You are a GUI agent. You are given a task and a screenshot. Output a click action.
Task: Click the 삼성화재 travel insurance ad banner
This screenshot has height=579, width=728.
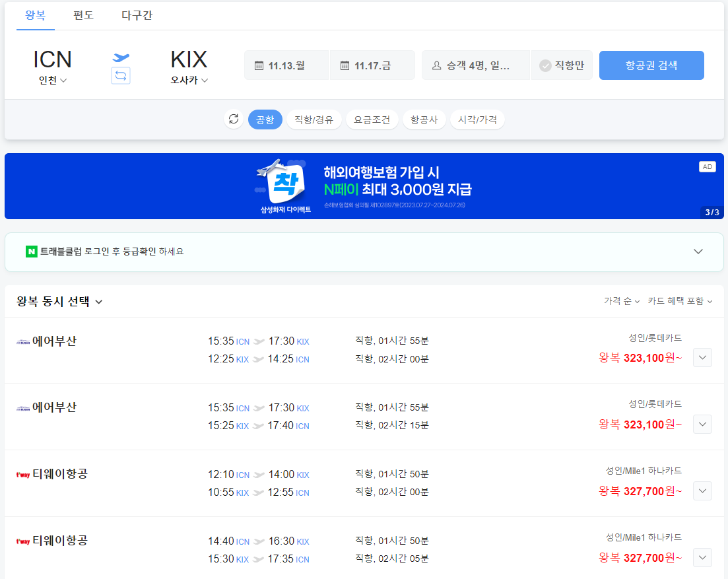[364, 186]
